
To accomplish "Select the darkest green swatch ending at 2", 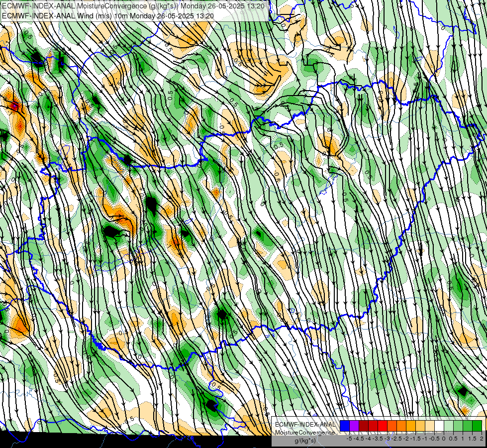I will [x=477, y=426].
